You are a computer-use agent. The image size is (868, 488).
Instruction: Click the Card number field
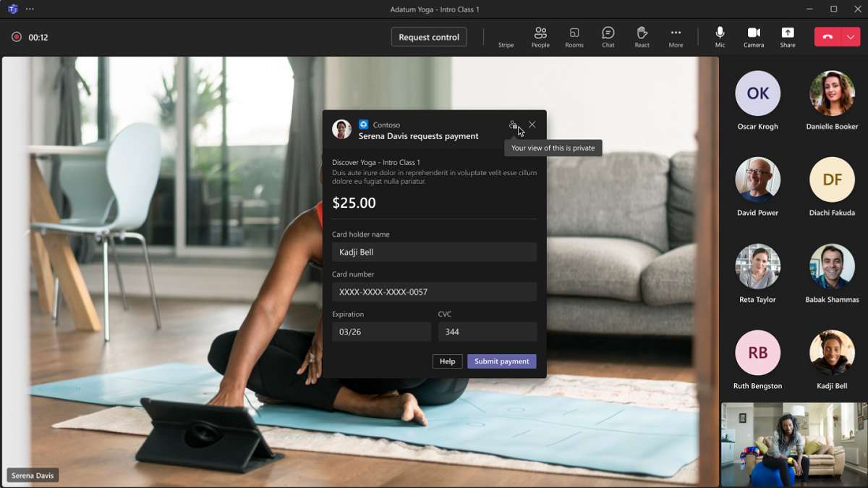click(434, 292)
